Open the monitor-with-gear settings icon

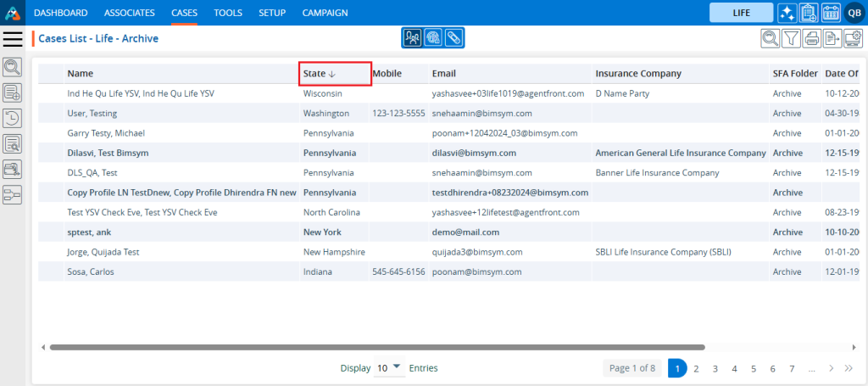click(x=853, y=38)
